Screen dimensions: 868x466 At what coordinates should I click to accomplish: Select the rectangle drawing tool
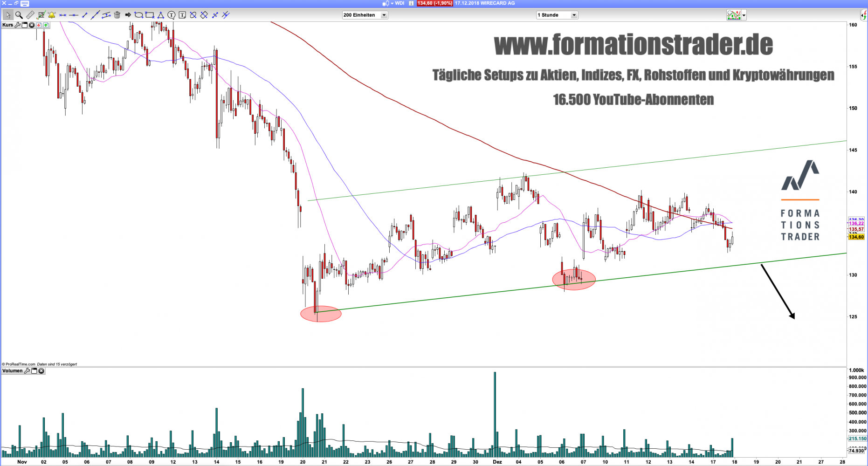click(x=150, y=15)
